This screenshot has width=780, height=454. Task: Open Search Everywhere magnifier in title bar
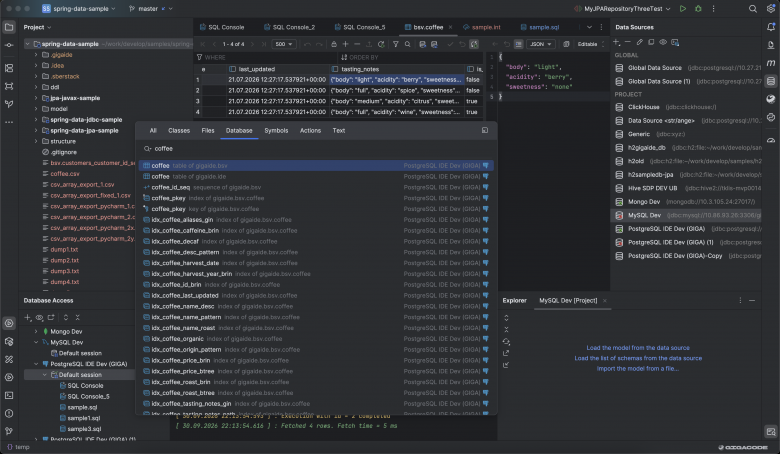pyautogui.click(x=753, y=8)
